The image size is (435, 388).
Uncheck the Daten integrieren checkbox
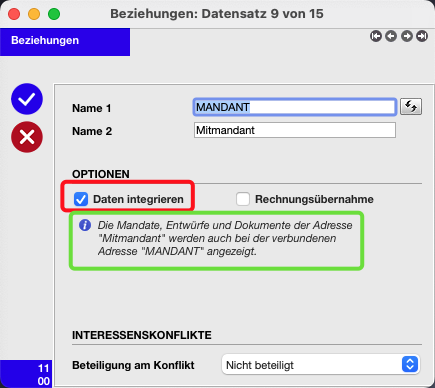[81, 199]
